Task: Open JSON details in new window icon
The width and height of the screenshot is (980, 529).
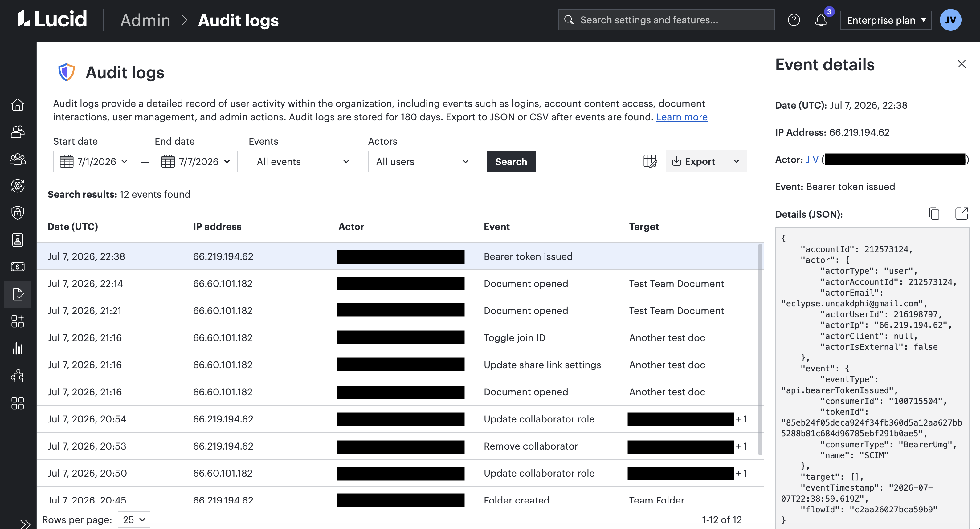Action: 962,214
